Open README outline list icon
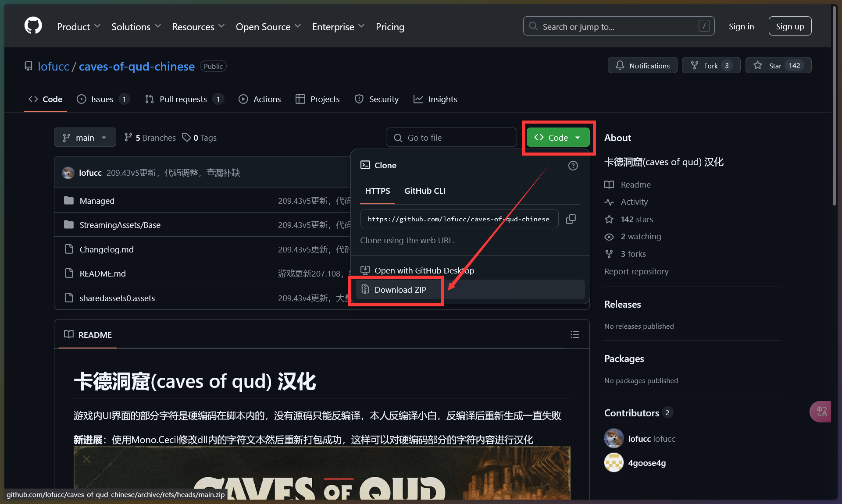 [x=574, y=334]
